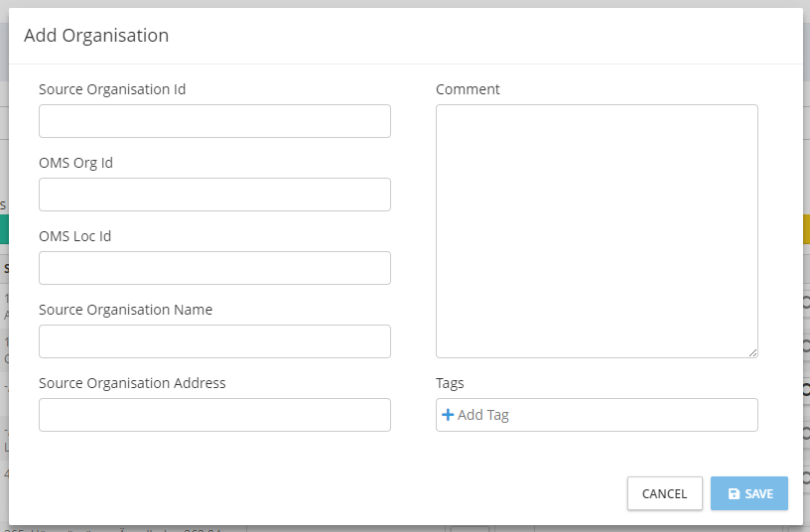Click into the Source Organisation Name box
Screen dimensions: 810x532
click(x=214, y=341)
